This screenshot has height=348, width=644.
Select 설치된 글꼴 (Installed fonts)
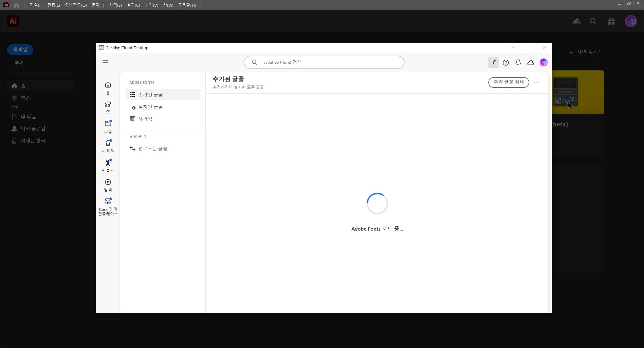click(x=163, y=107)
